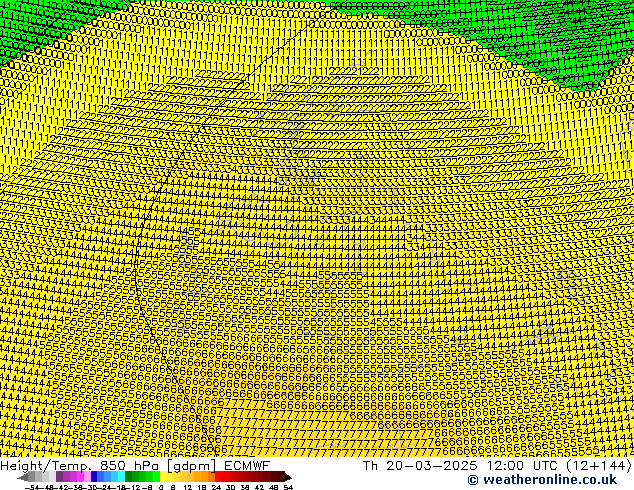Click the ECMWF model label
634x490 pixels.
point(247,465)
